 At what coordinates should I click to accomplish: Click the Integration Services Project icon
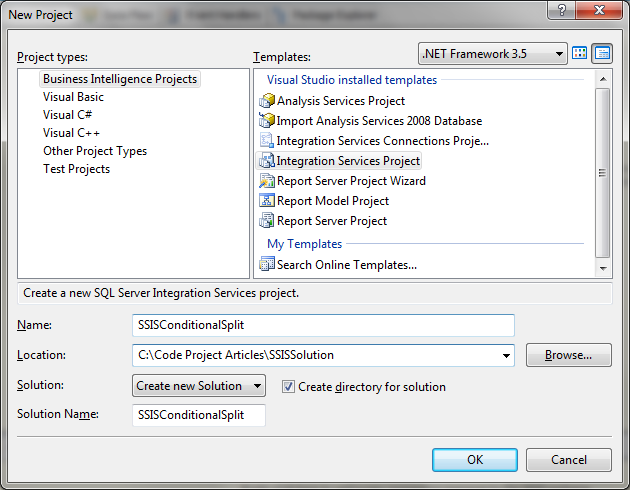pyautogui.click(x=267, y=161)
